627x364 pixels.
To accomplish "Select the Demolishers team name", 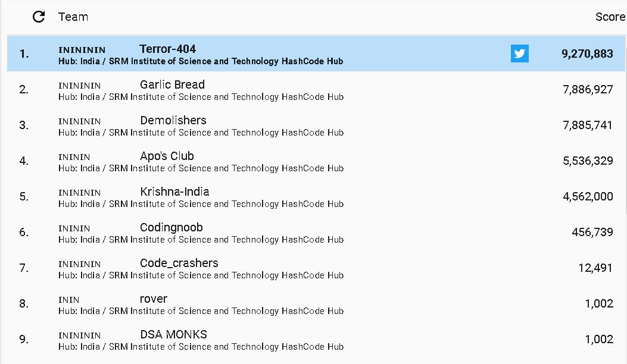I will [173, 120].
